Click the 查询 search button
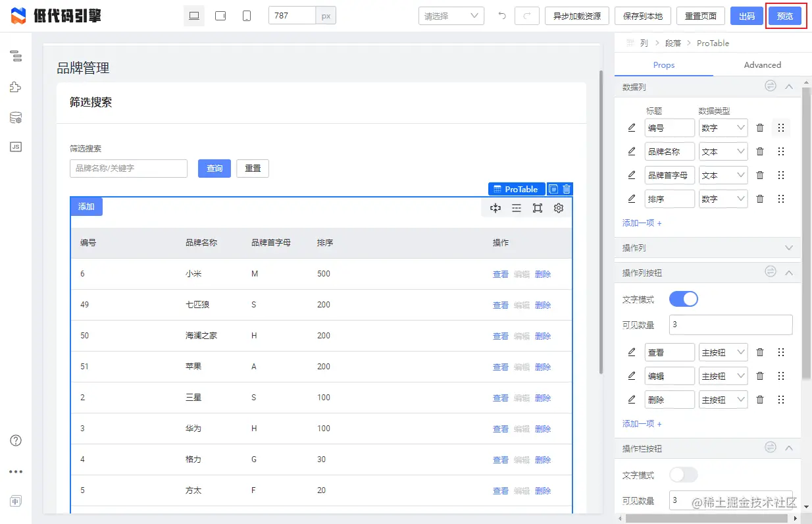Image resolution: width=812 pixels, height=524 pixels. point(215,169)
